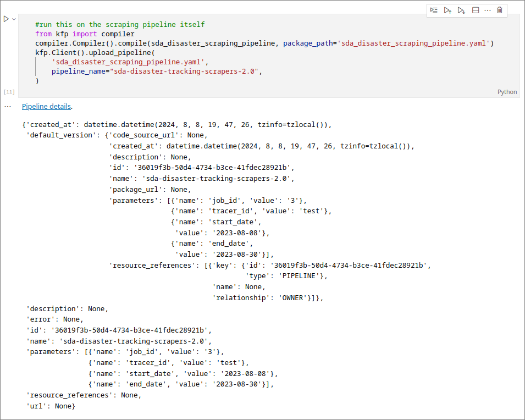The width and height of the screenshot is (525, 420).
Task: Click the 'resource_references' key line with the pipeline id
Action: point(270,266)
